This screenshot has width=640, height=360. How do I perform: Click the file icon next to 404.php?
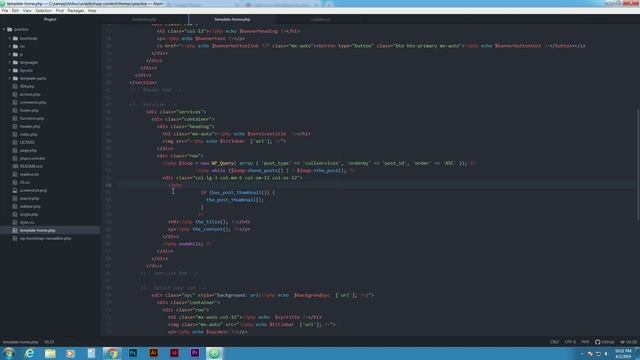pos(15,86)
